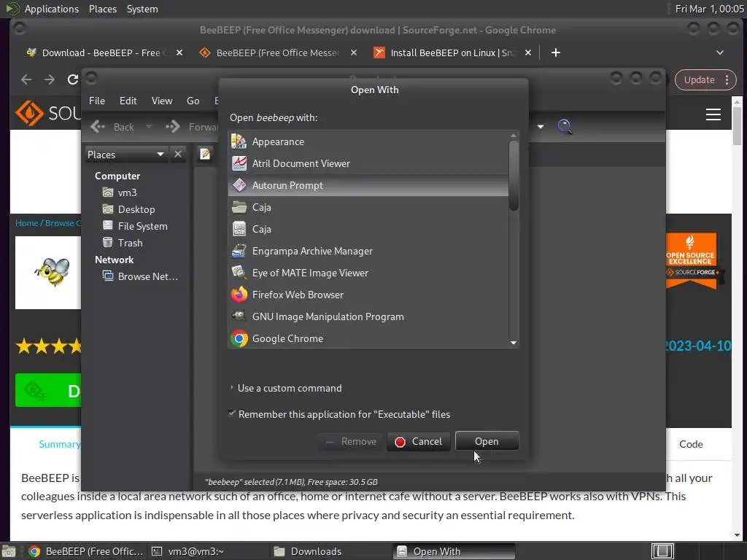Open Chrome tab search chevron
The image size is (747, 560).
click(x=720, y=52)
